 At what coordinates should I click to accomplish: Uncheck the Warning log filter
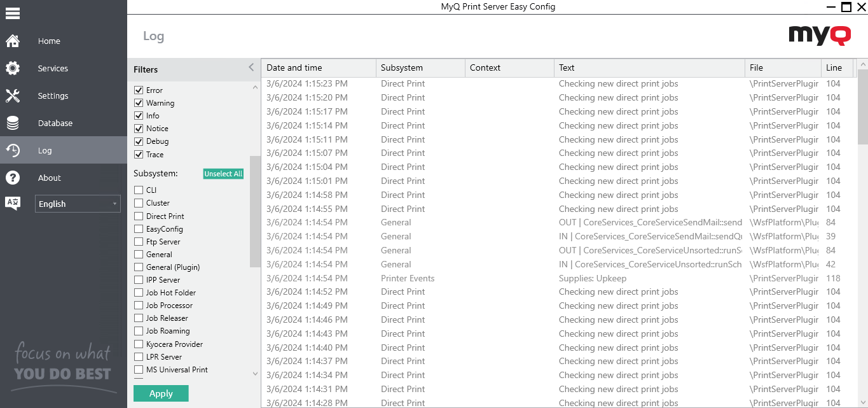pos(139,102)
